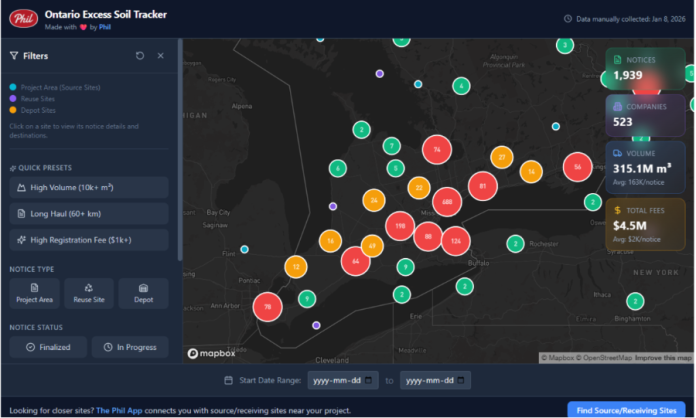Click the red cluster marker labeled 81
This screenshot has width=696, height=418.
click(482, 186)
